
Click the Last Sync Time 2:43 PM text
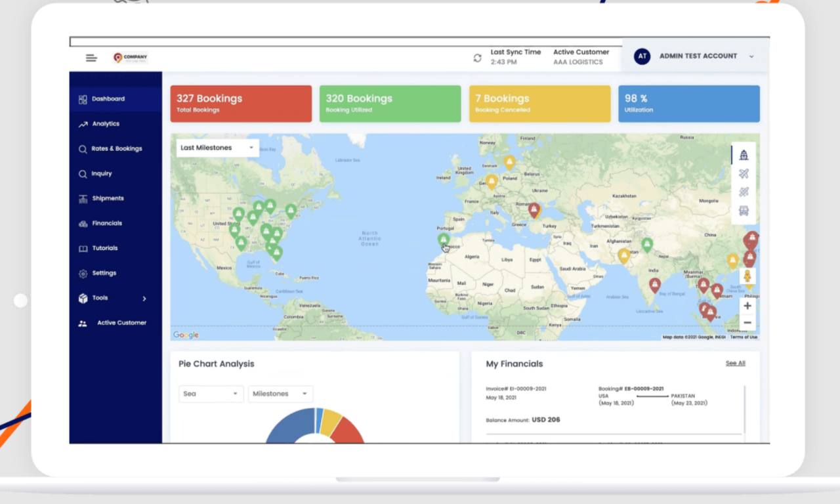516,57
